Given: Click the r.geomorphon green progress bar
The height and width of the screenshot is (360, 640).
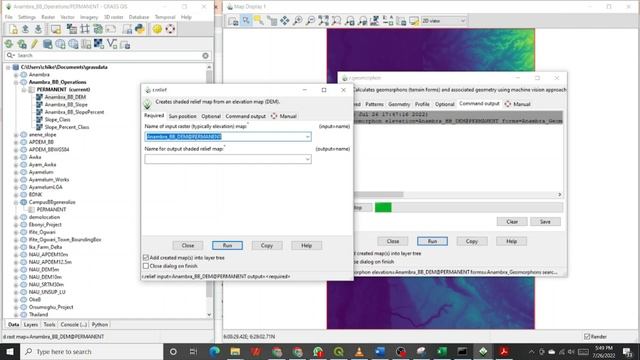Looking at the screenshot, I should (383, 207).
